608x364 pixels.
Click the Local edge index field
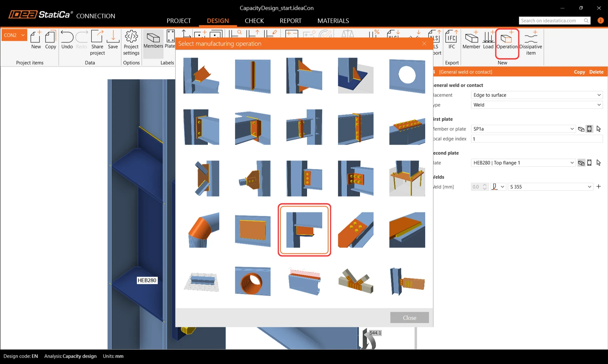click(x=537, y=139)
